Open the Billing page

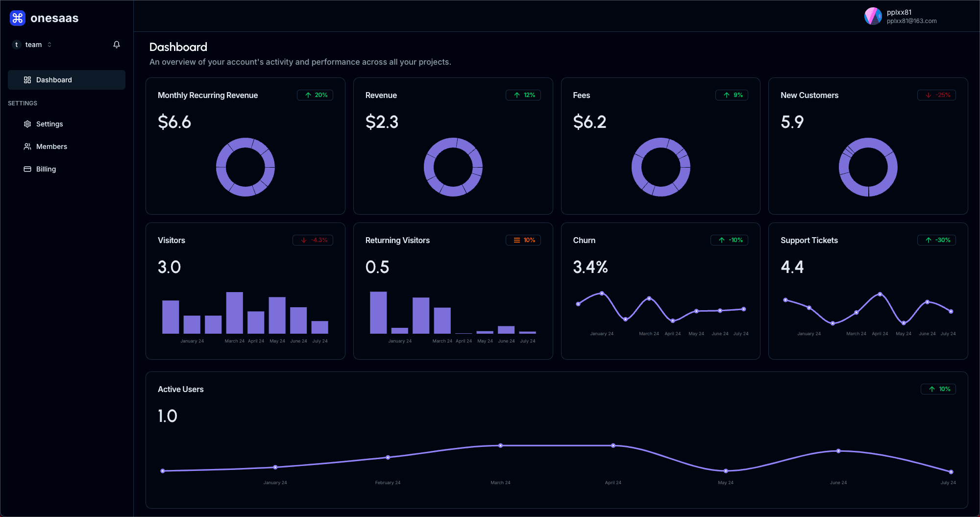(67, 169)
